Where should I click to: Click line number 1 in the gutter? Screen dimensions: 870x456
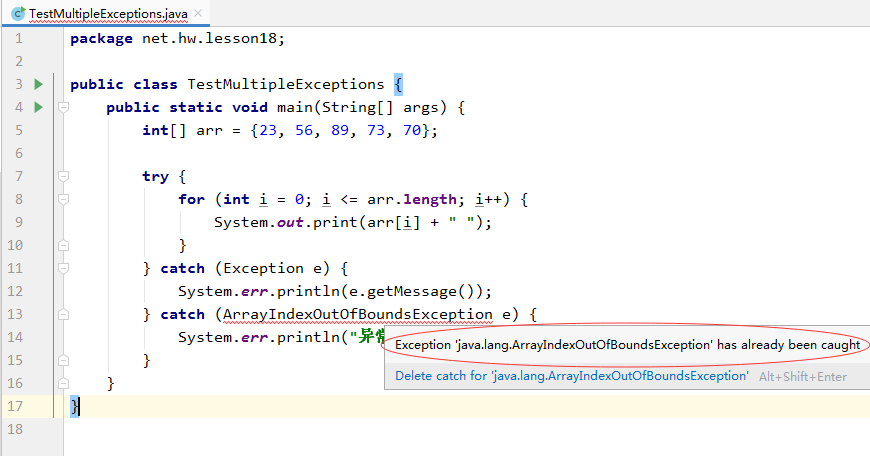tap(19, 38)
